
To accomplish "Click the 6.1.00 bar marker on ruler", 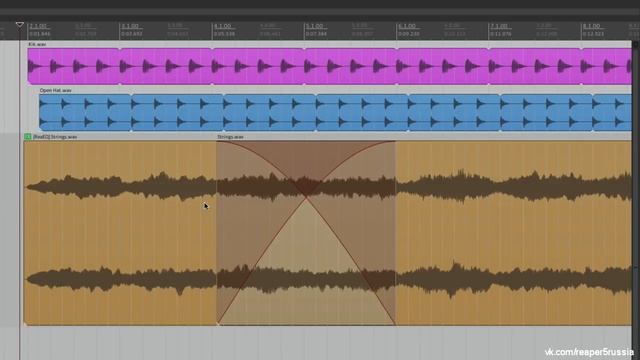I will point(407,26).
